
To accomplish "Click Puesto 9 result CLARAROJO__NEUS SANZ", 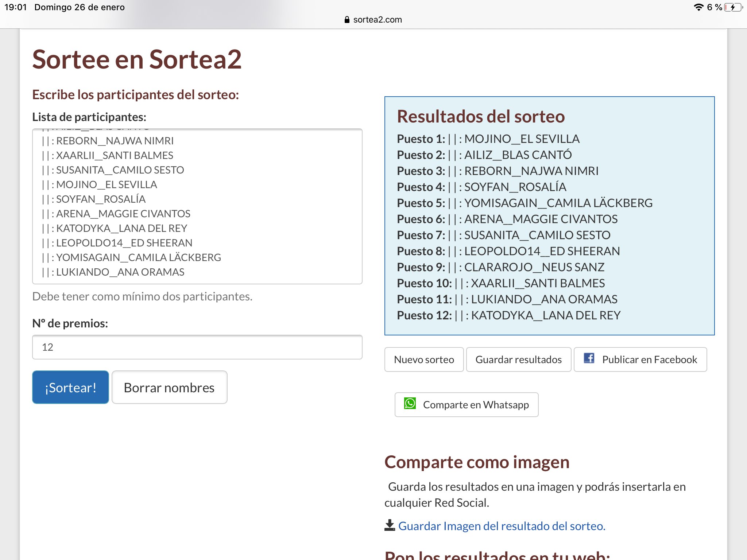I will 501,267.
